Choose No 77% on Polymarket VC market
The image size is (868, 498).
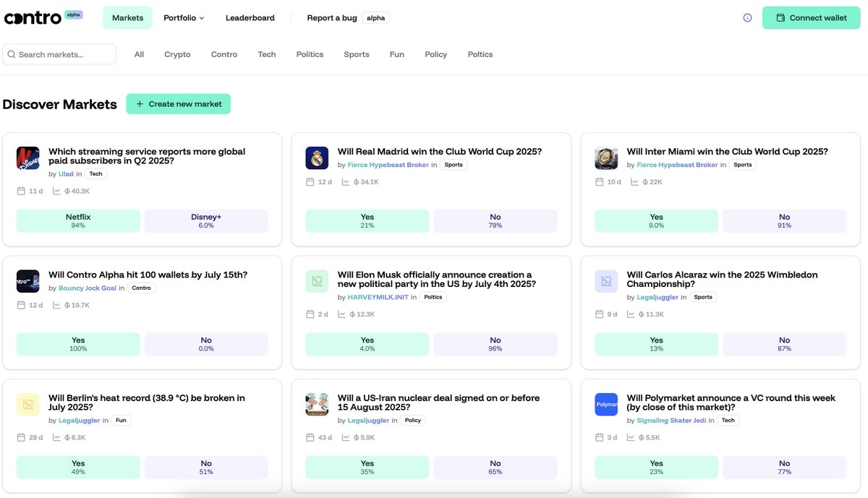click(785, 468)
